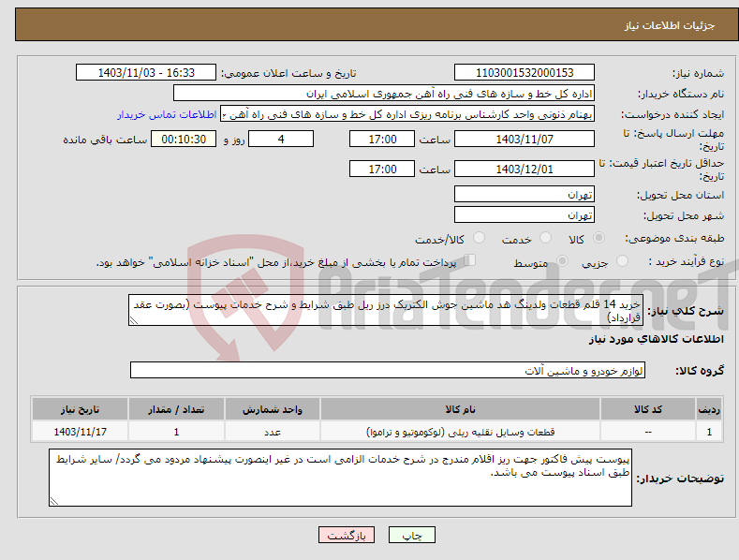Select the خدمت radio button

(545, 238)
